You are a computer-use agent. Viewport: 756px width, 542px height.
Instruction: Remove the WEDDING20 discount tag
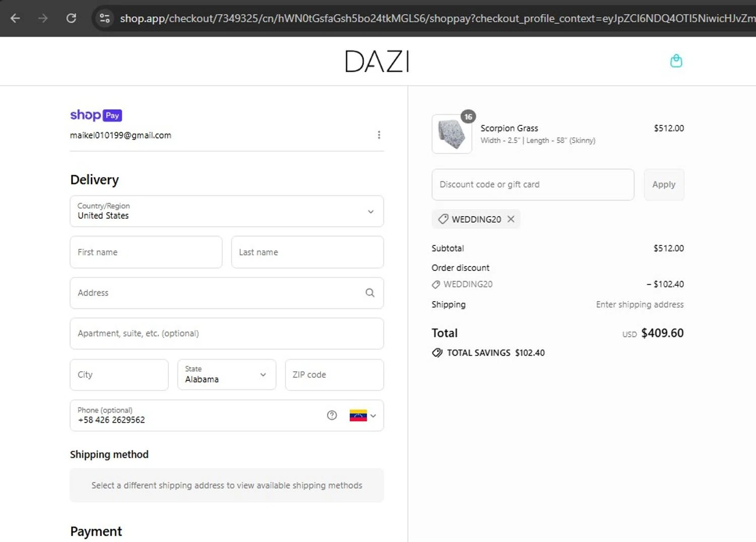511,219
